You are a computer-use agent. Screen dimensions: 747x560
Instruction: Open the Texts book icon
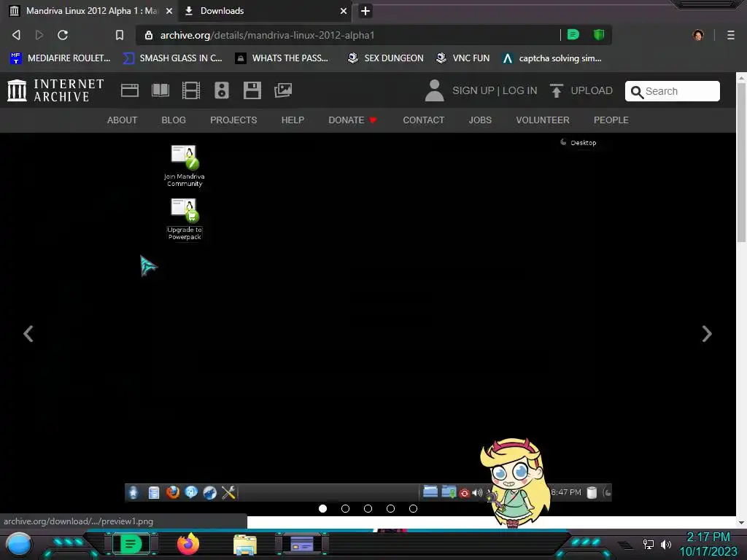pyautogui.click(x=160, y=90)
